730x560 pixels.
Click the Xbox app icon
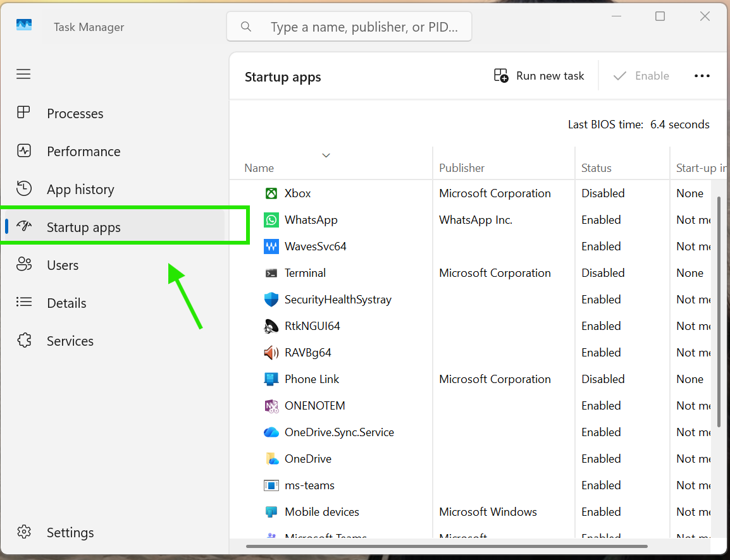[271, 193]
